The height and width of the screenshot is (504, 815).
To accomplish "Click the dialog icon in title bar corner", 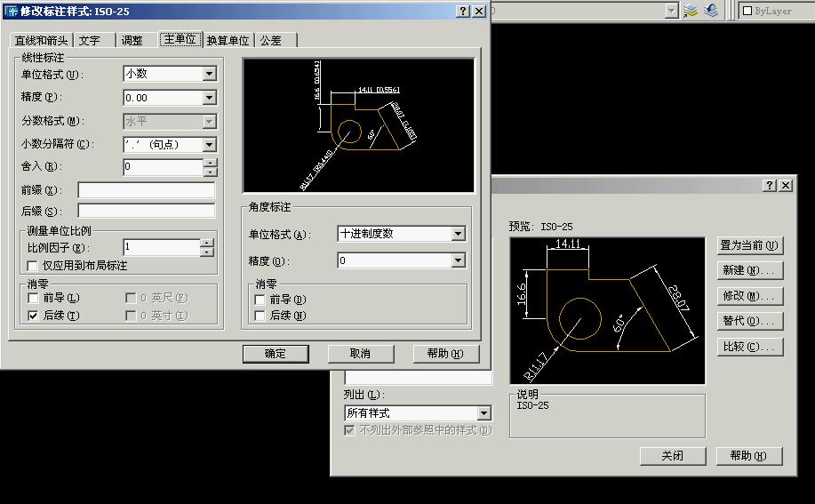I will pyautogui.click(x=11, y=11).
